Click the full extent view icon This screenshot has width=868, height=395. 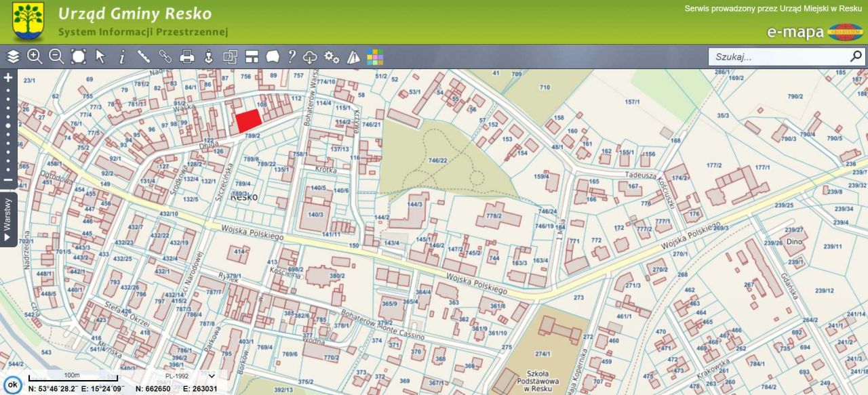79,57
